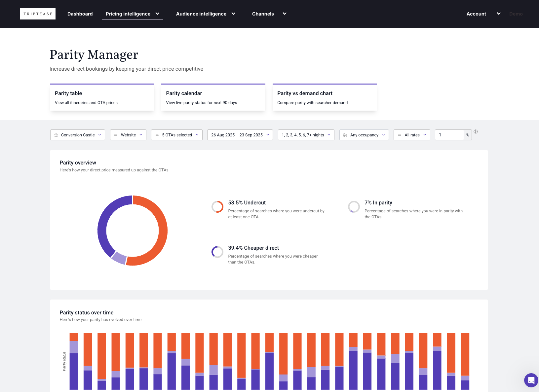This screenshot has height=392, width=539.
Task: Open the Parity table card
Action: (x=102, y=97)
